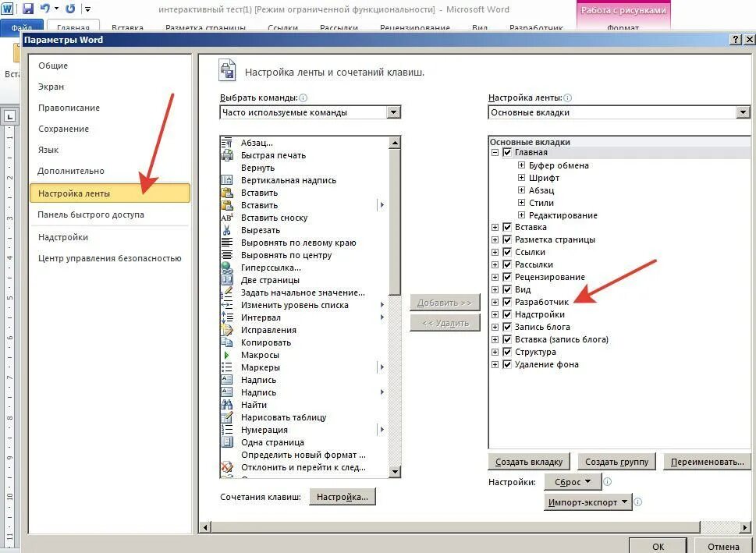Select the Вертикальная надпись icon

(226, 180)
